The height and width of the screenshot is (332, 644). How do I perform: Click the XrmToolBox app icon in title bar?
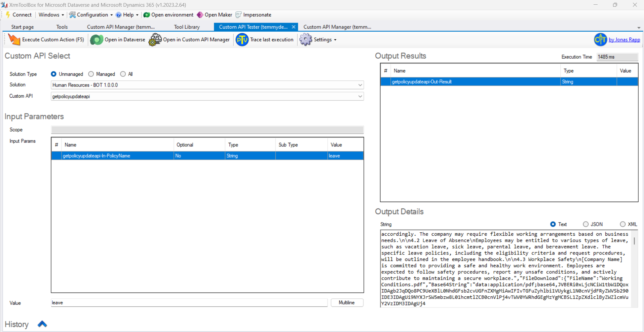[4, 5]
